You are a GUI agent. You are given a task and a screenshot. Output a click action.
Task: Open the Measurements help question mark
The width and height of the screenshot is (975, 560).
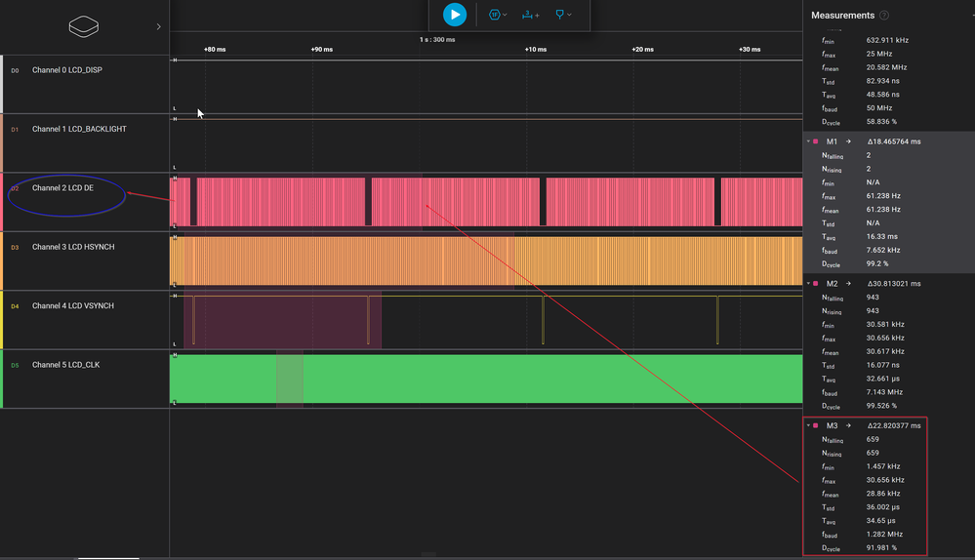(884, 16)
